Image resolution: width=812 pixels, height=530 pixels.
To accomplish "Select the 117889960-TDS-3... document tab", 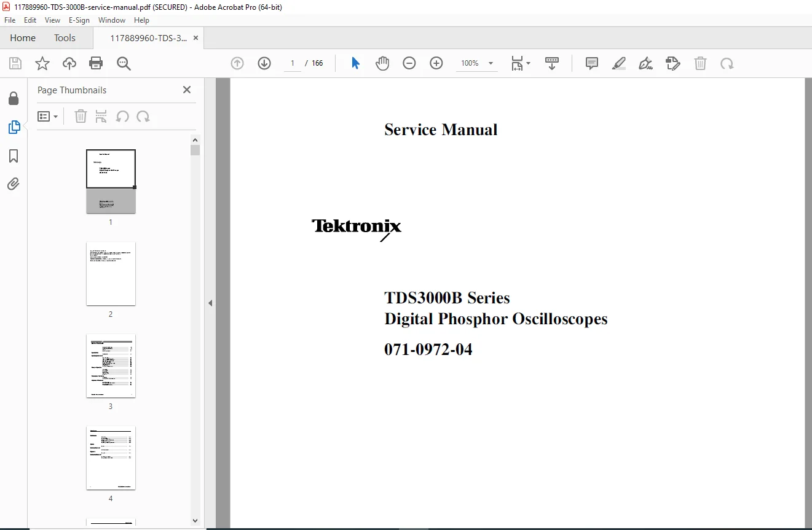I will tap(148, 38).
